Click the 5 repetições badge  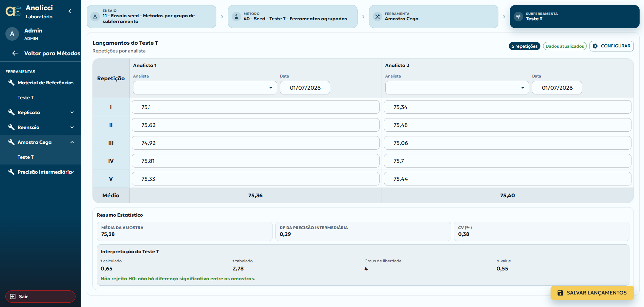click(x=524, y=46)
